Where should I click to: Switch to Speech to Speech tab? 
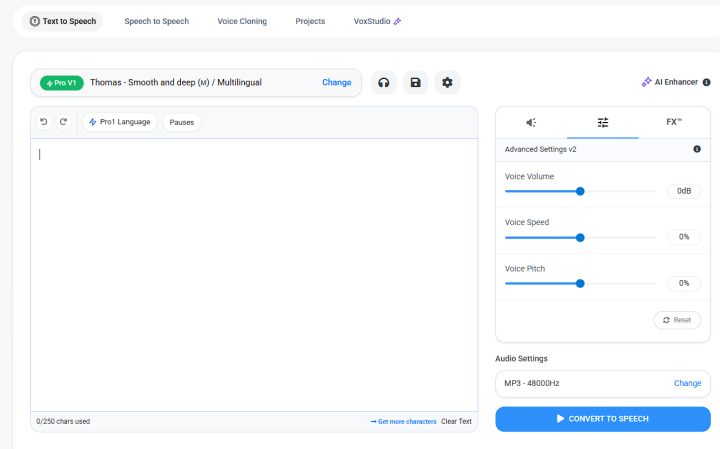point(156,21)
